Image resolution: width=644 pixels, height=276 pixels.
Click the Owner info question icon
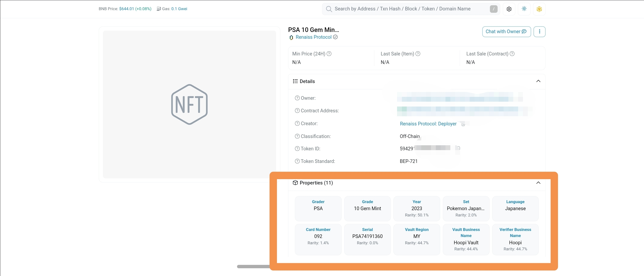tap(297, 98)
